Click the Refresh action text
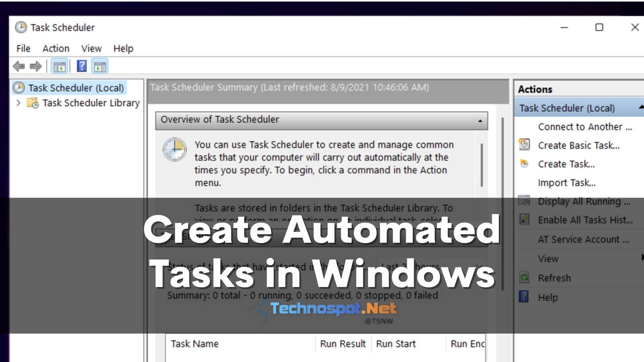 click(x=554, y=278)
